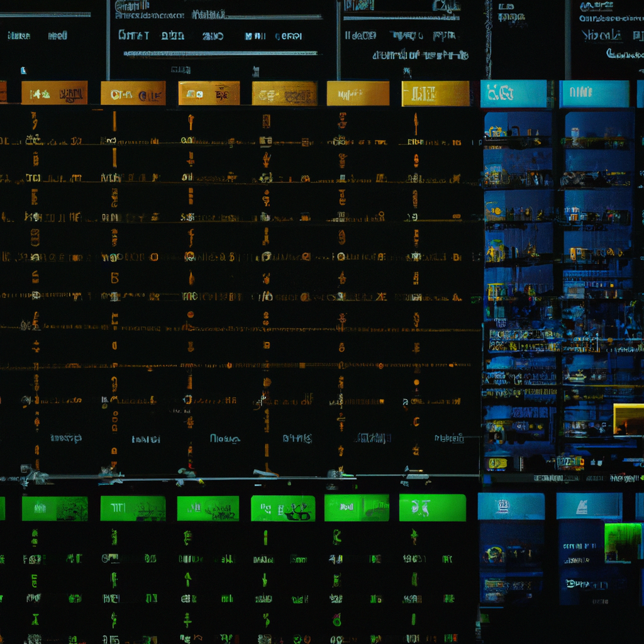This screenshot has width=644, height=644.
Task: Open the yellow header tile beside blue tiles
Action: (435, 94)
